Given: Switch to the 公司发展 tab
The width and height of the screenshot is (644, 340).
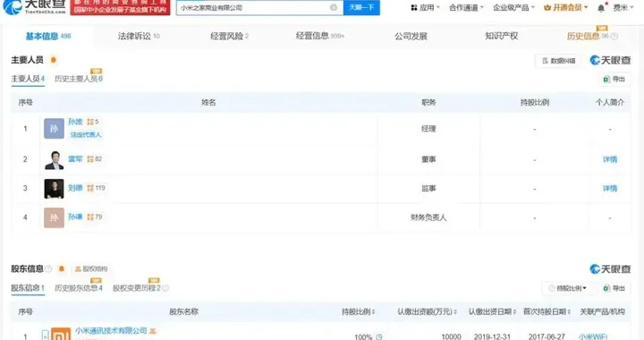Looking at the screenshot, I should tap(411, 36).
